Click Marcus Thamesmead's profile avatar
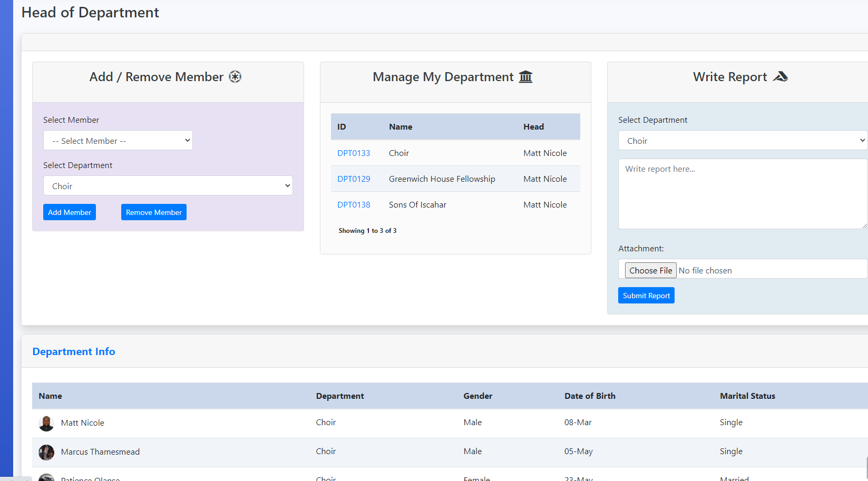868x481 pixels. (46, 452)
